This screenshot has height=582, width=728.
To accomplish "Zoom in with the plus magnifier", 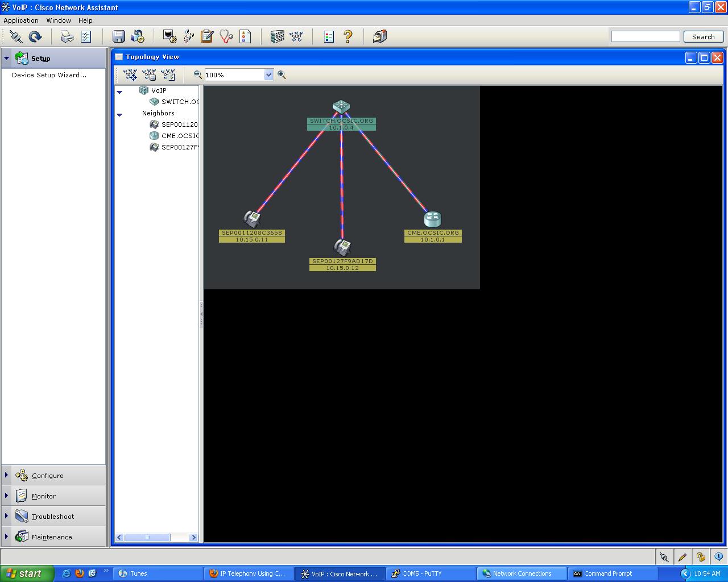I will pyautogui.click(x=282, y=74).
